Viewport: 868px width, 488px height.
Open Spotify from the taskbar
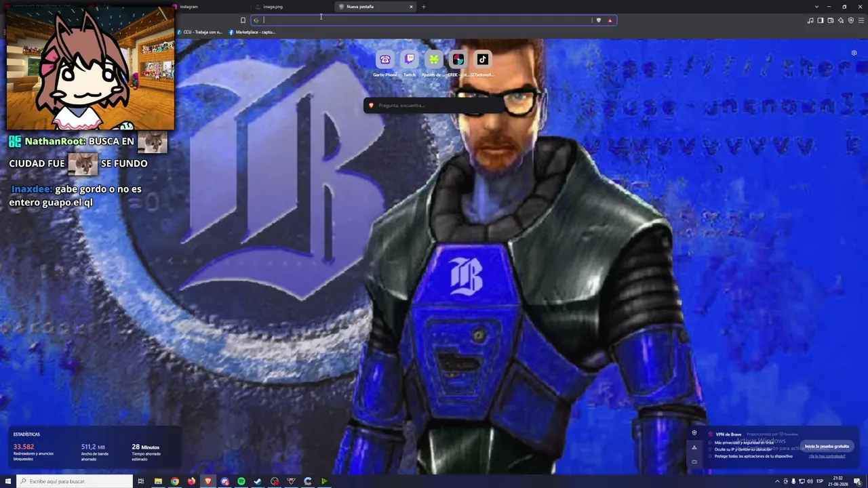pos(241,481)
